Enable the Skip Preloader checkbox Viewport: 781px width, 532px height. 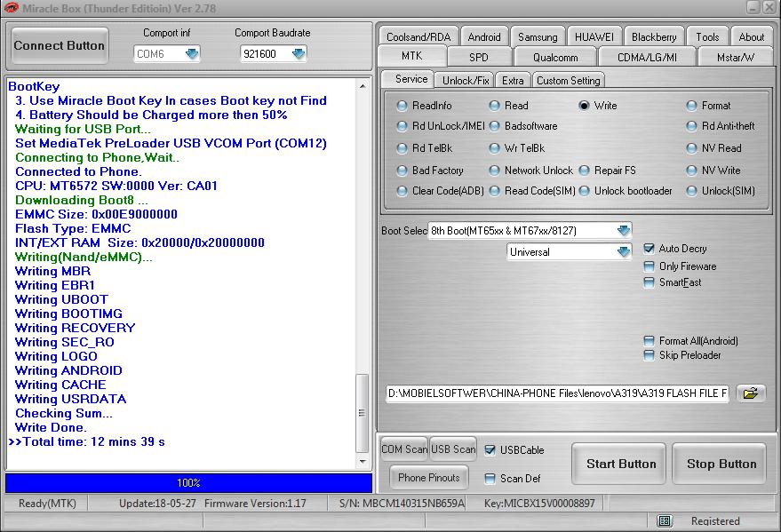(649, 355)
